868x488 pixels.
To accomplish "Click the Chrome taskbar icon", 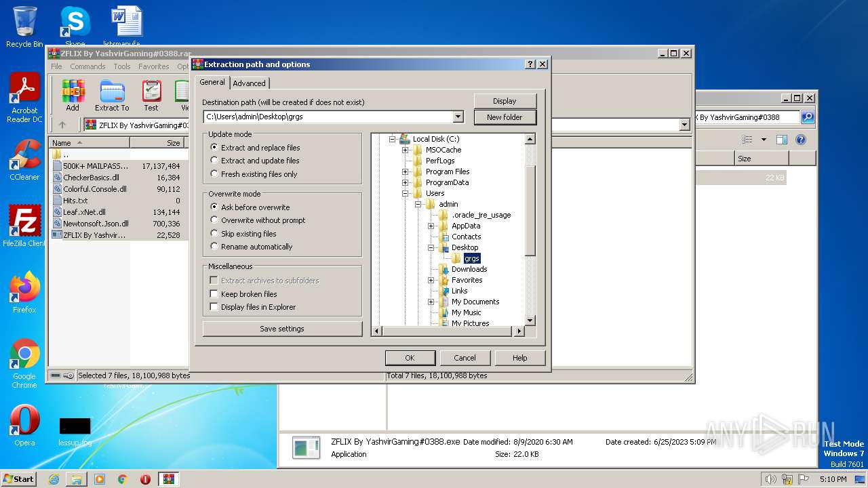I will [122, 479].
